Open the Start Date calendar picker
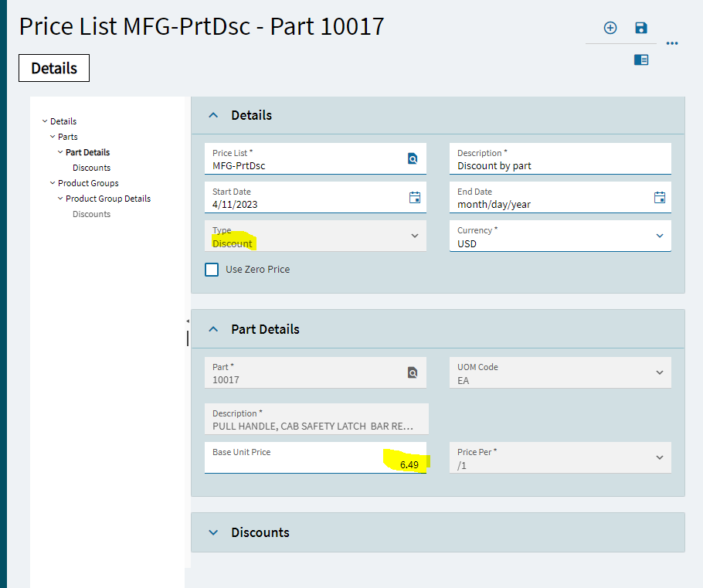The height and width of the screenshot is (588, 703). point(415,197)
